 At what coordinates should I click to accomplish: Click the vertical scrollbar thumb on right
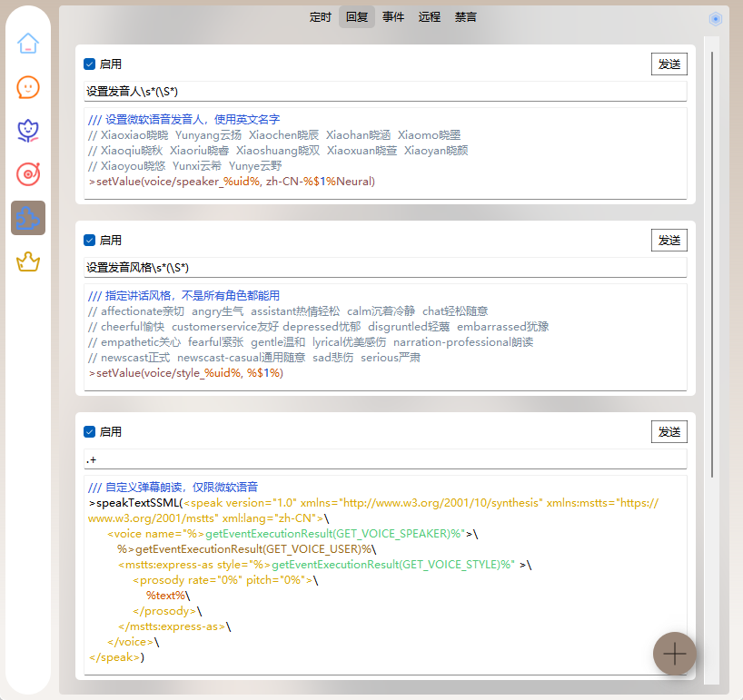click(712, 264)
